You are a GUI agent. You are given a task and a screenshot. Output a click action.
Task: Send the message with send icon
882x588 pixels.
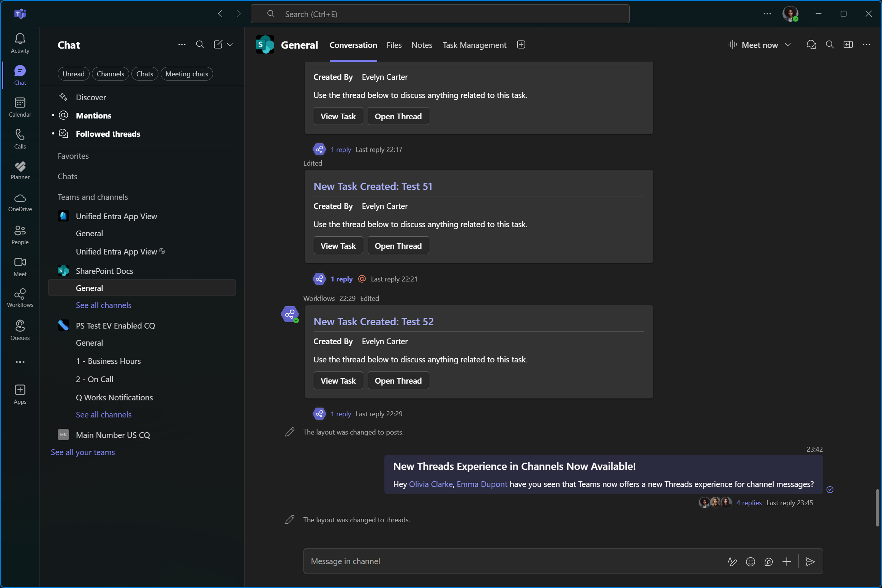click(x=810, y=561)
